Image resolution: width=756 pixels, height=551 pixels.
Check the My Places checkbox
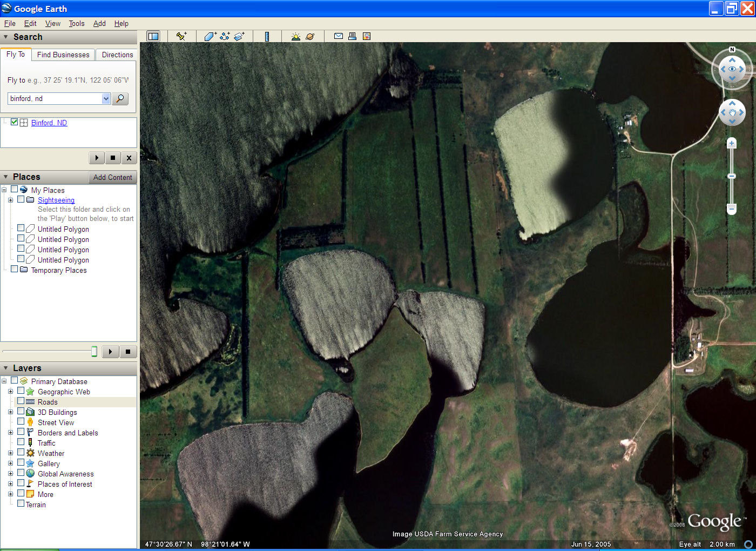(x=15, y=189)
